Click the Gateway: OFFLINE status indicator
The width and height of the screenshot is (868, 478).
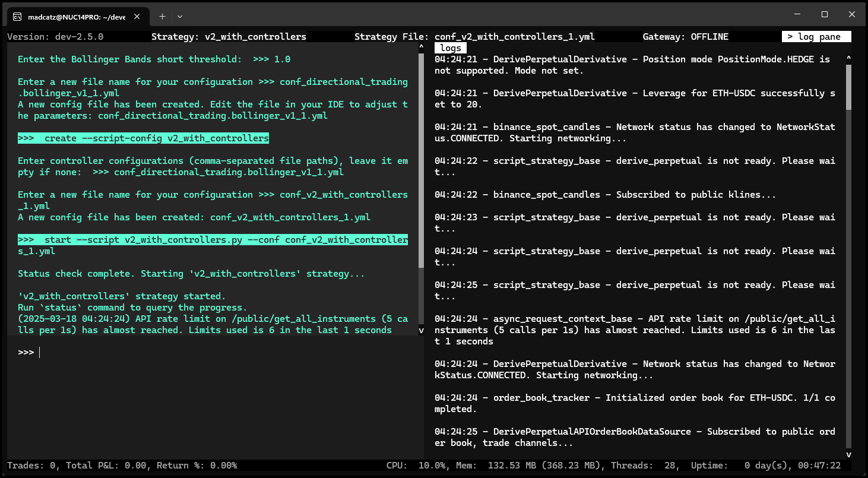tap(685, 37)
